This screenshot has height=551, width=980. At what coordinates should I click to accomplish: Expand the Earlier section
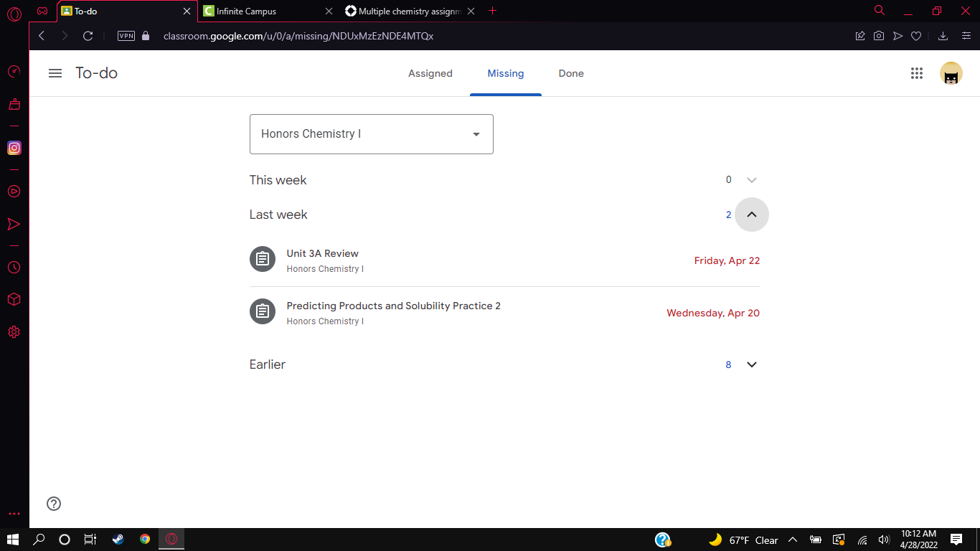point(752,364)
